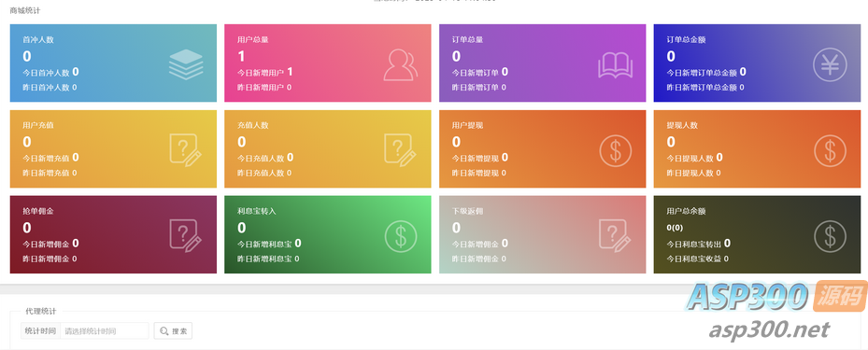Viewport: 868px width, 350px height.
Task: Click the stacked layers icon on 首冲人数 card
Action: [x=186, y=64]
